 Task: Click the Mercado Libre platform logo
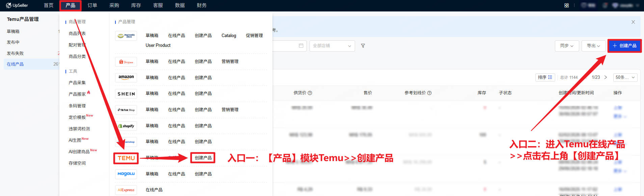point(126,35)
